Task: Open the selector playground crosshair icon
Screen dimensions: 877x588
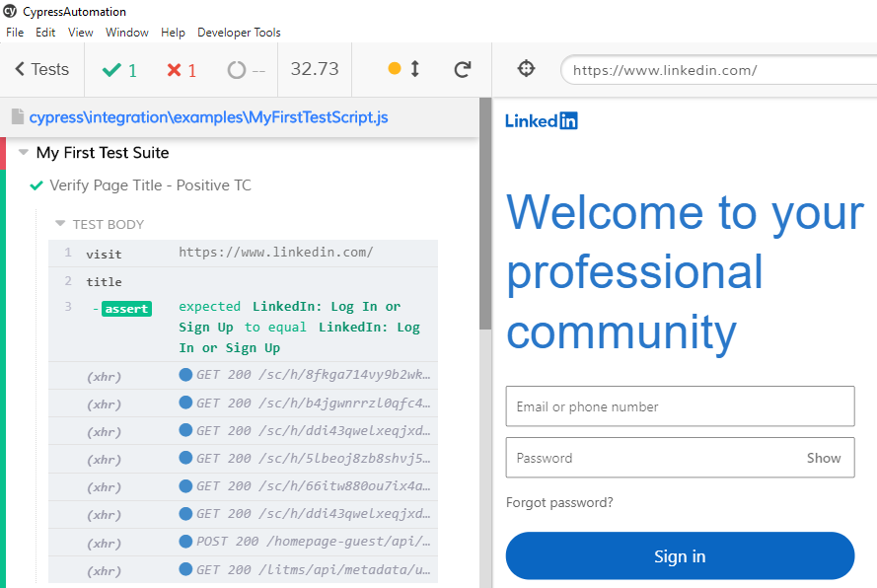Action: tap(526, 69)
